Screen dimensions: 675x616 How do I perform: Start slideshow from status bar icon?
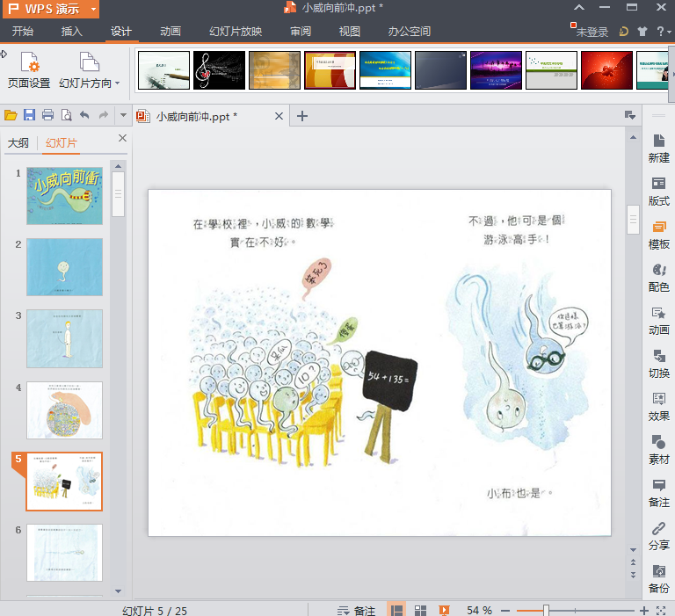point(444,610)
